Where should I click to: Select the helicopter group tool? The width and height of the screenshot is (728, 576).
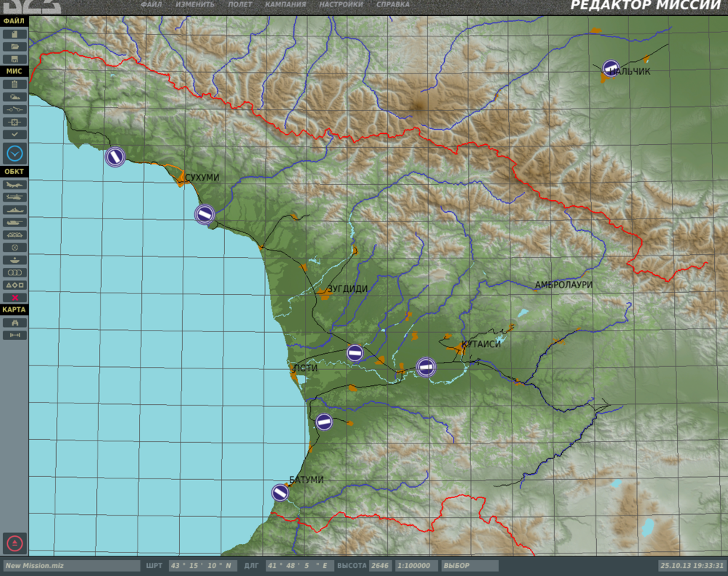15,197
